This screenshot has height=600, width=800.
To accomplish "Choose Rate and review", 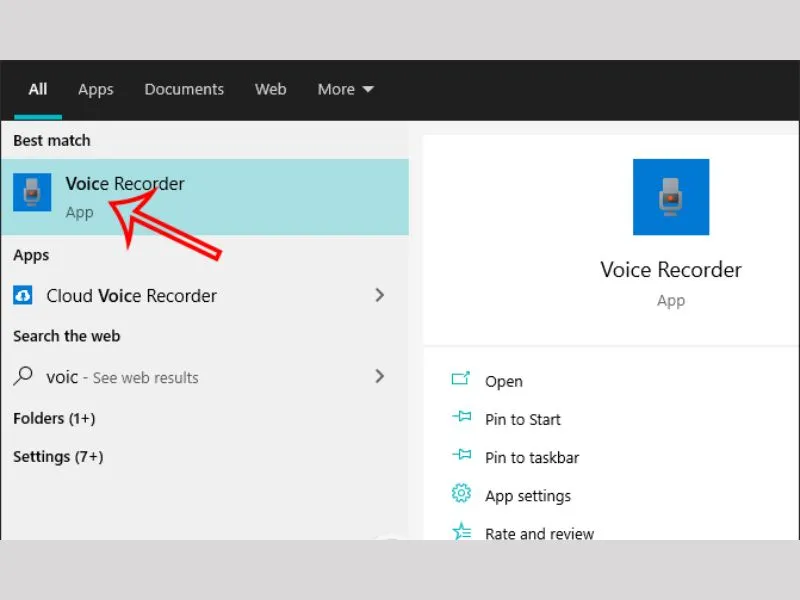I will pyautogui.click(x=539, y=534).
